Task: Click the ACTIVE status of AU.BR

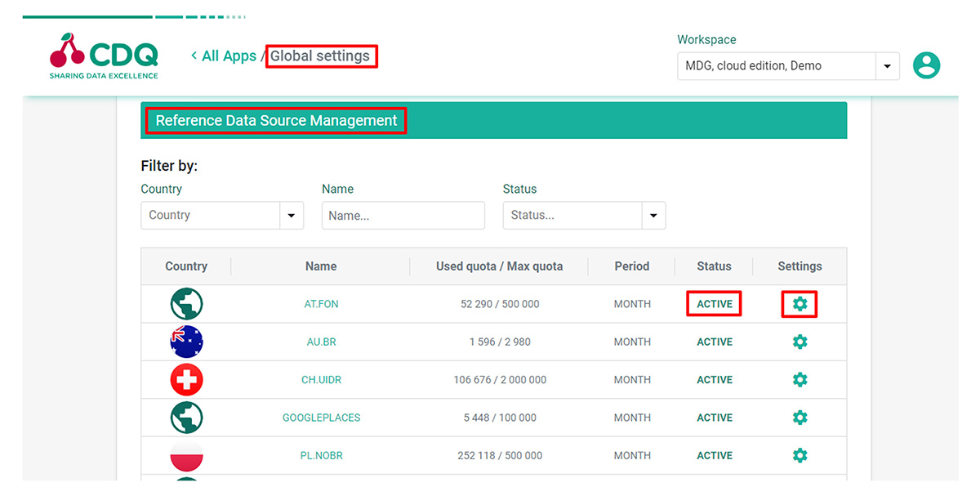Action: pyautogui.click(x=715, y=342)
